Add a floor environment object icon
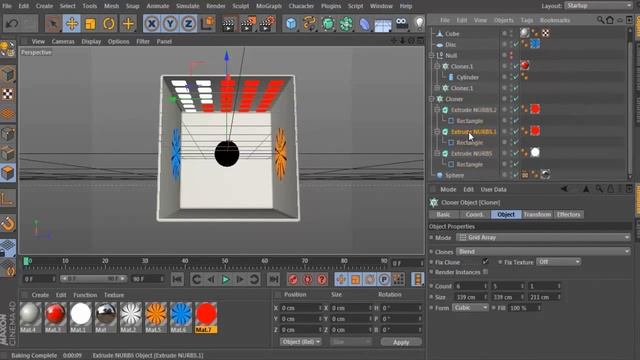The width and height of the screenshot is (640, 360). click(383, 24)
